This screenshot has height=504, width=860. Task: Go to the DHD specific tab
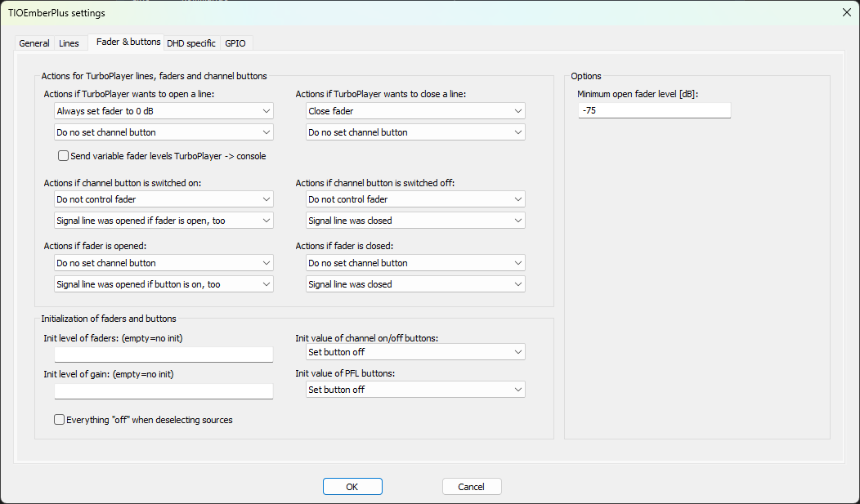[x=191, y=43]
